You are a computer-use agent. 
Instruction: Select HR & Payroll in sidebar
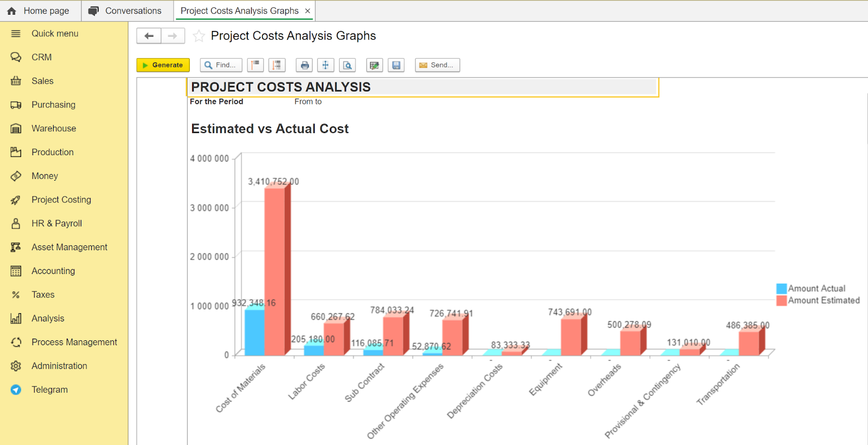point(56,224)
